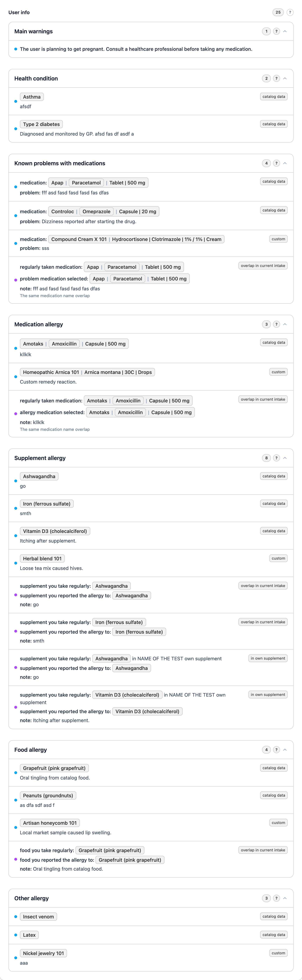Collapse Known problems with medications section

285,163
